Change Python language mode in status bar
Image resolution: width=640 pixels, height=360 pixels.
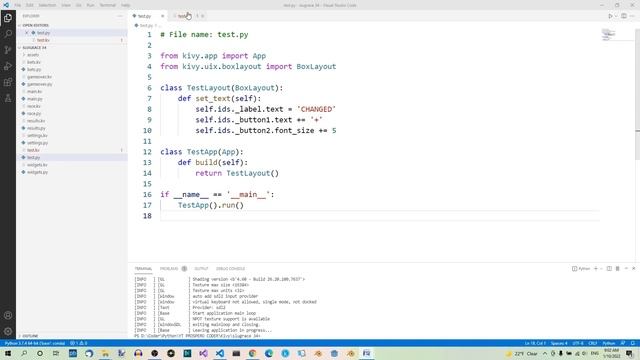(609, 343)
